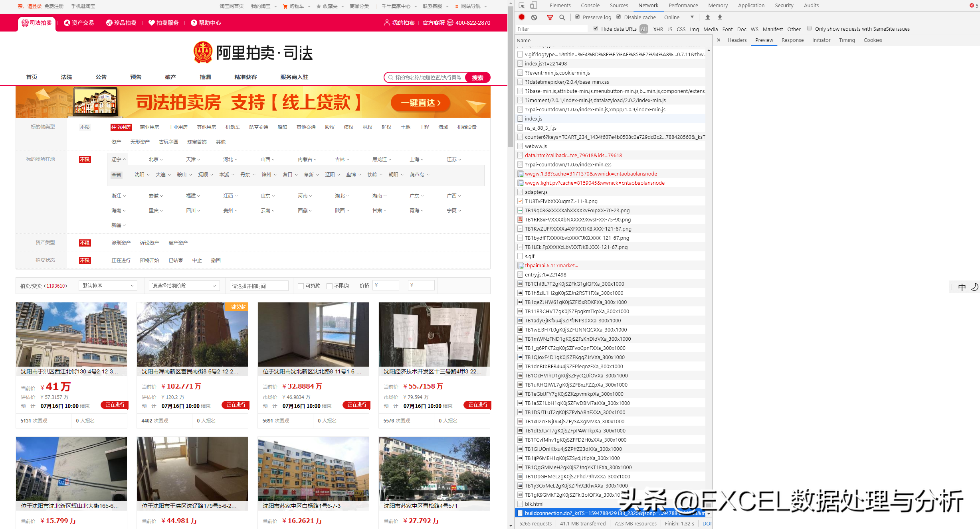Toggle Disable cache checkbox
Viewport: 980px width, 529px height.
(x=619, y=17)
